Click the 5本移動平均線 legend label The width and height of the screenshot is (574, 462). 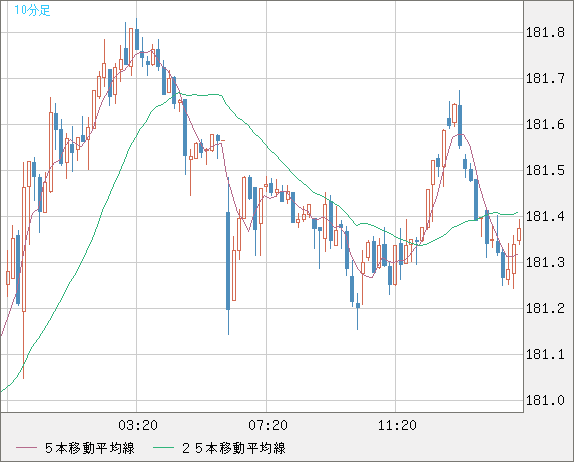[90, 448]
